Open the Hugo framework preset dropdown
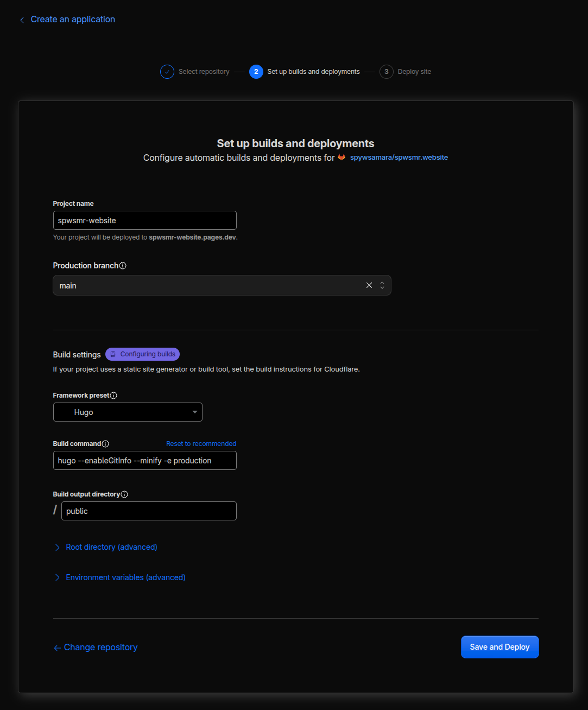The image size is (588, 710). click(x=128, y=412)
